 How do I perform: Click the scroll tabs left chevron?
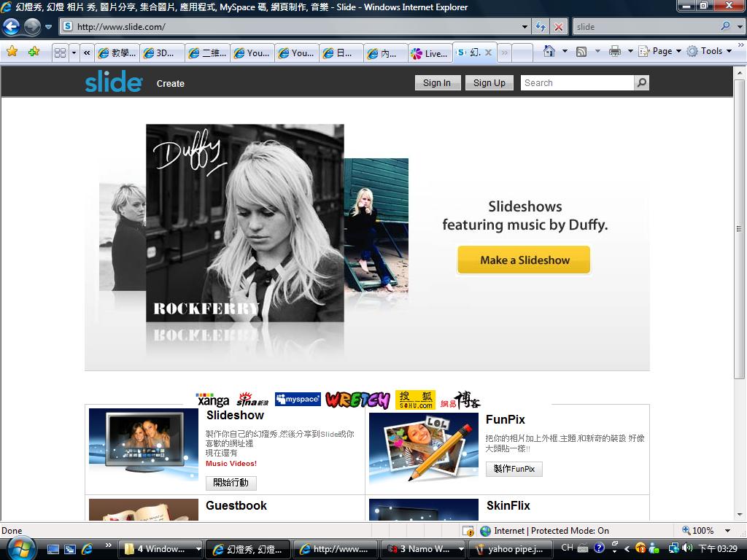coord(87,52)
